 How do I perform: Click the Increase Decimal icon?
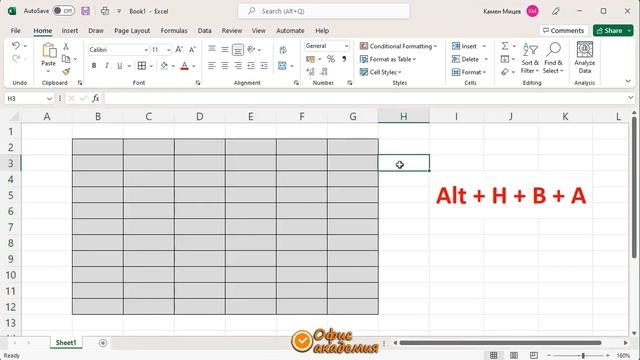click(x=310, y=72)
